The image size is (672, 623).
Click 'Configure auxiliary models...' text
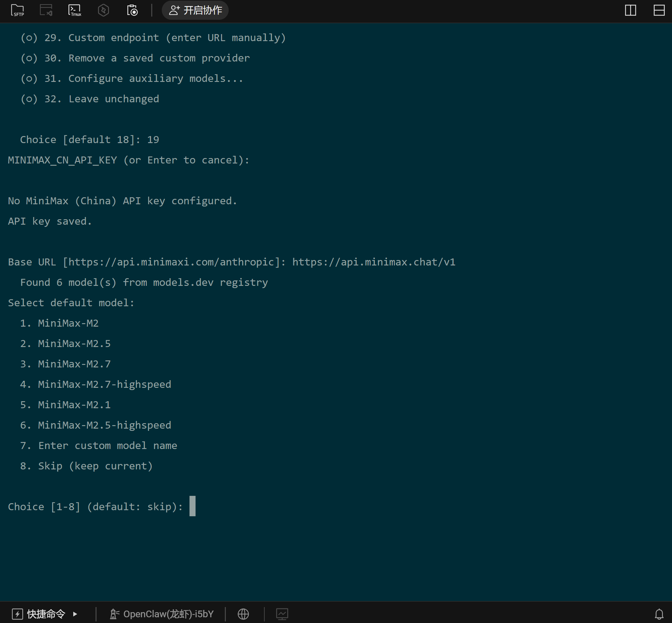(x=156, y=78)
